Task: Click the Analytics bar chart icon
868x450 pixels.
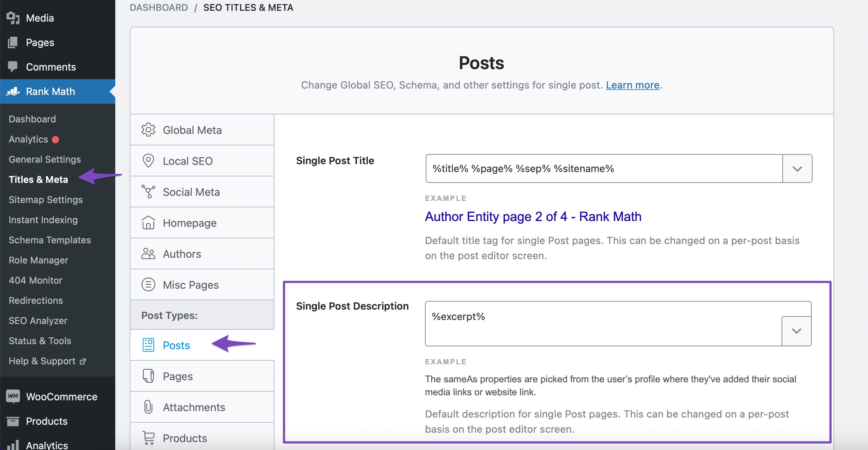Action: click(x=13, y=445)
